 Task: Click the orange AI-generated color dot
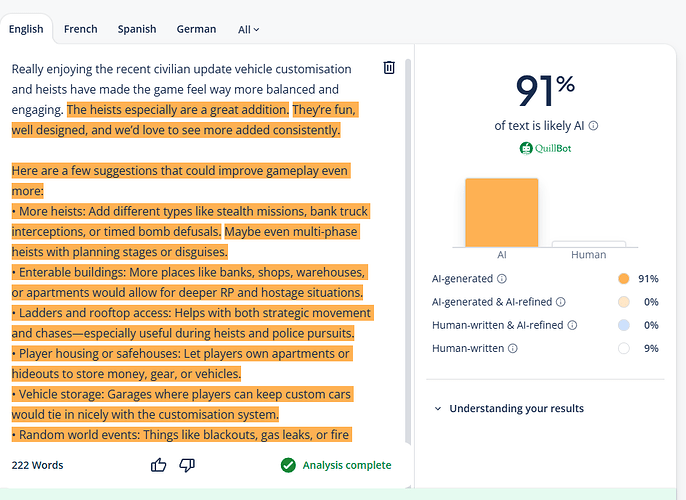624,279
